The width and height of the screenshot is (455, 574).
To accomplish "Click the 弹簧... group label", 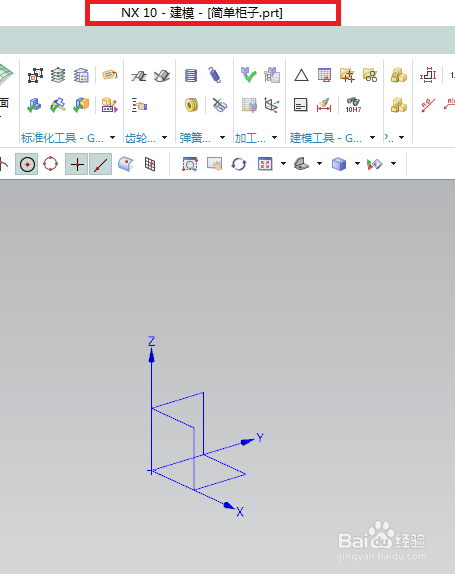I will (x=195, y=138).
